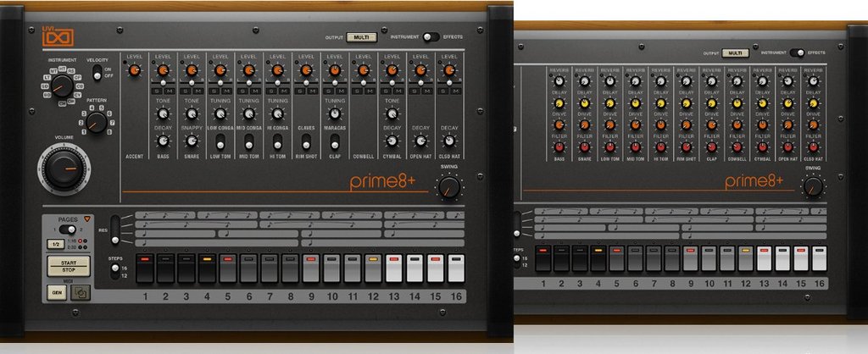This screenshot has height=354, width=868.
Task: Toggle the Pages 1/2 switch
Action: click(68, 230)
